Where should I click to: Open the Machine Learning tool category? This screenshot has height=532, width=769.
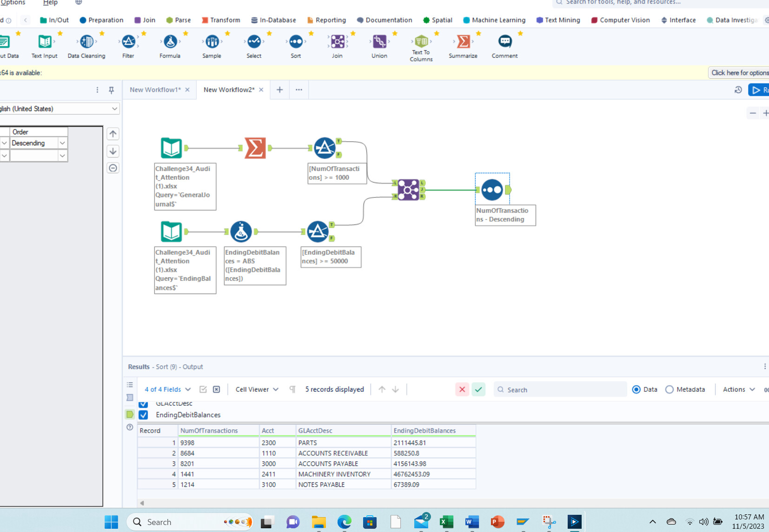(494, 20)
